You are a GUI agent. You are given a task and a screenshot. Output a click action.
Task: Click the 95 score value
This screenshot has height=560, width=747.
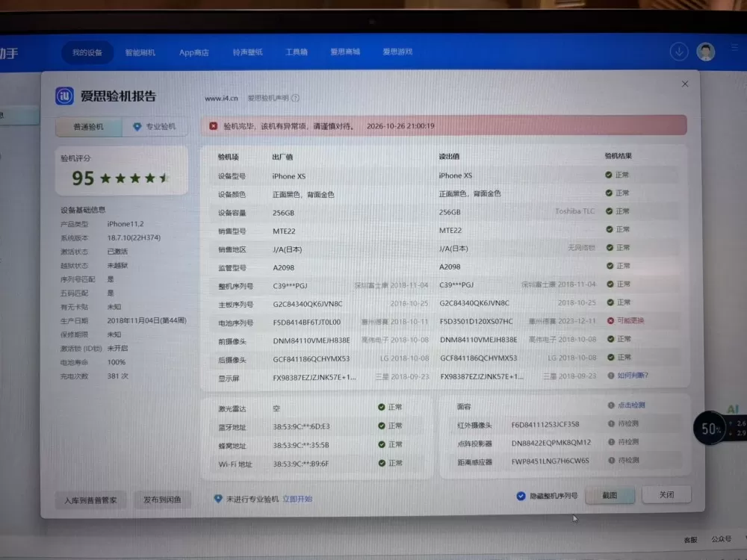pyautogui.click(x=83, y=178)
